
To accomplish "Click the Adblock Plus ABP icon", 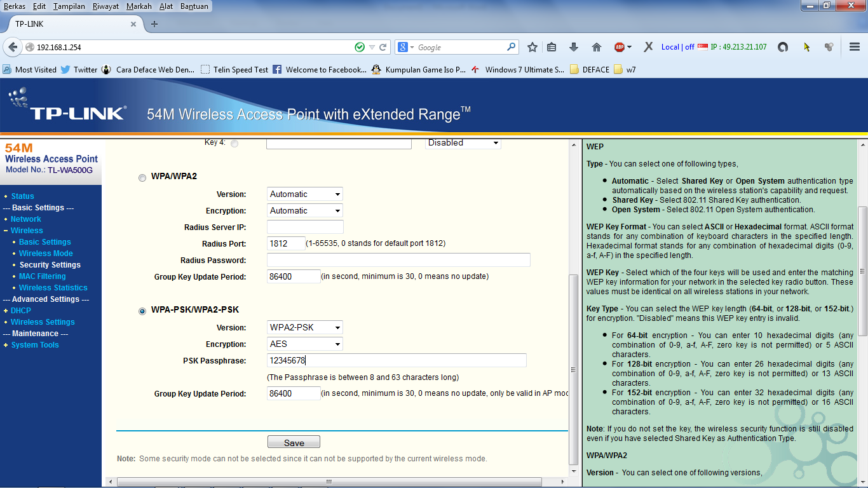I will point(619,47).
